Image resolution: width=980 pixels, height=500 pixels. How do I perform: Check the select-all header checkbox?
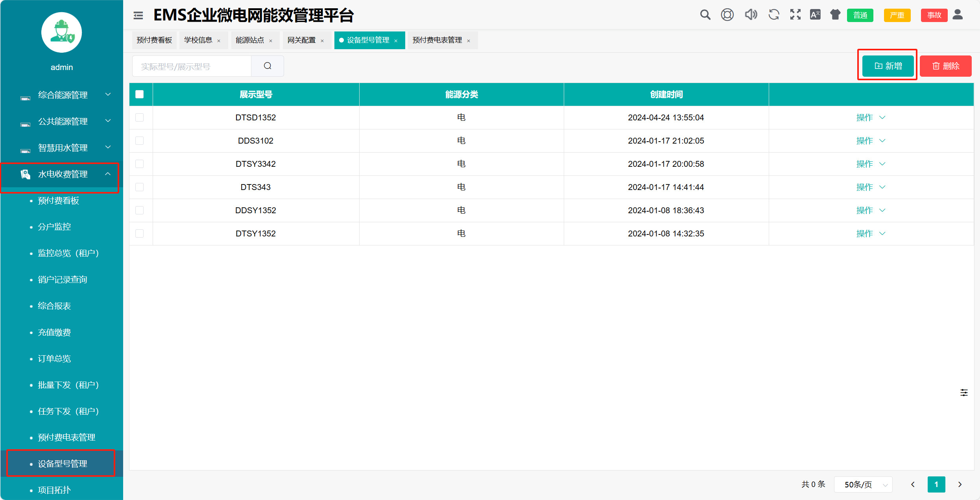tap(140, 94)
